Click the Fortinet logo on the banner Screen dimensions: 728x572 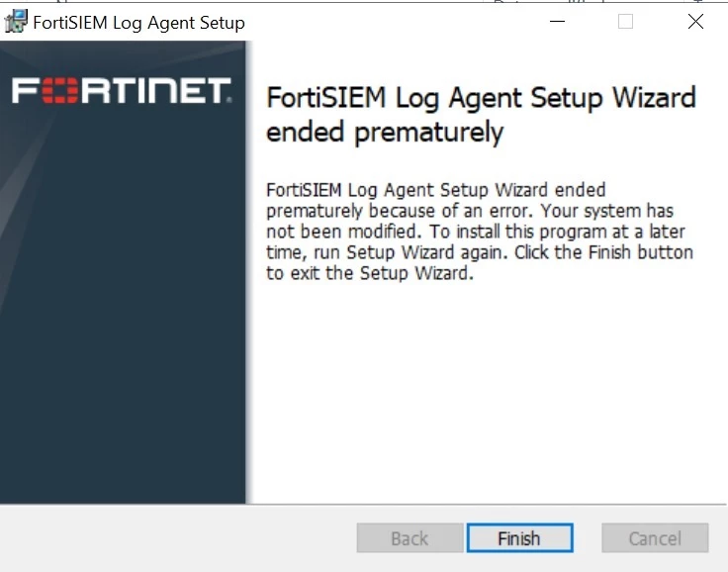(x=122, y=91)
